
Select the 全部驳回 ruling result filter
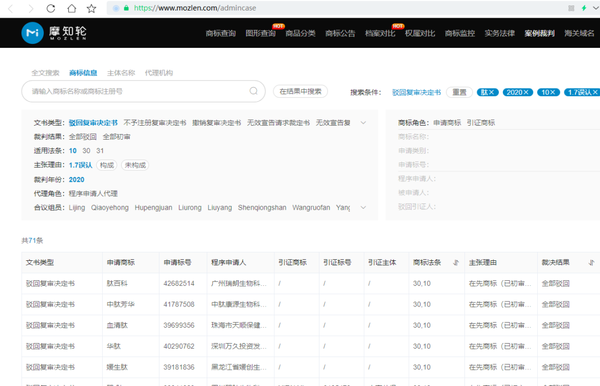click(x=83, y=137)
